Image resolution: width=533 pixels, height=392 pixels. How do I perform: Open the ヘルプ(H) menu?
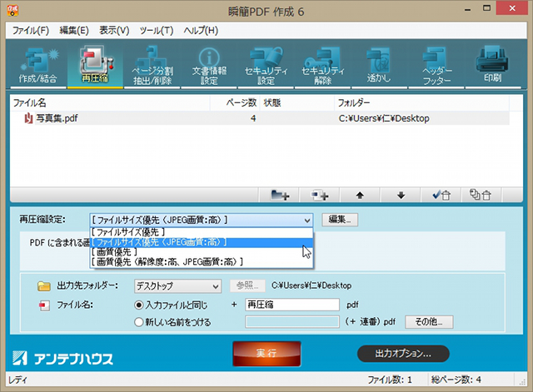click(x=201, y=31)
